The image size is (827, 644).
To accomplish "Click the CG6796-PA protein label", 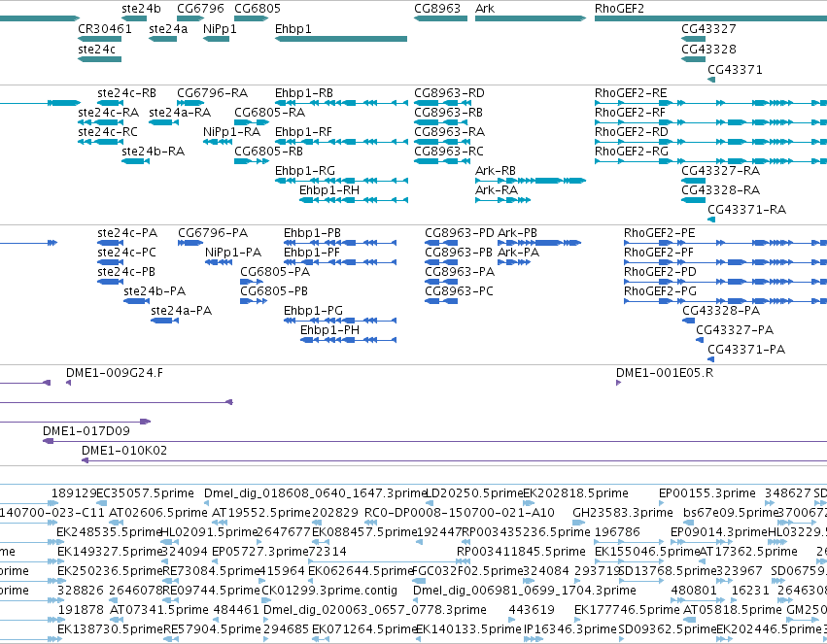I will pos(213,233).
